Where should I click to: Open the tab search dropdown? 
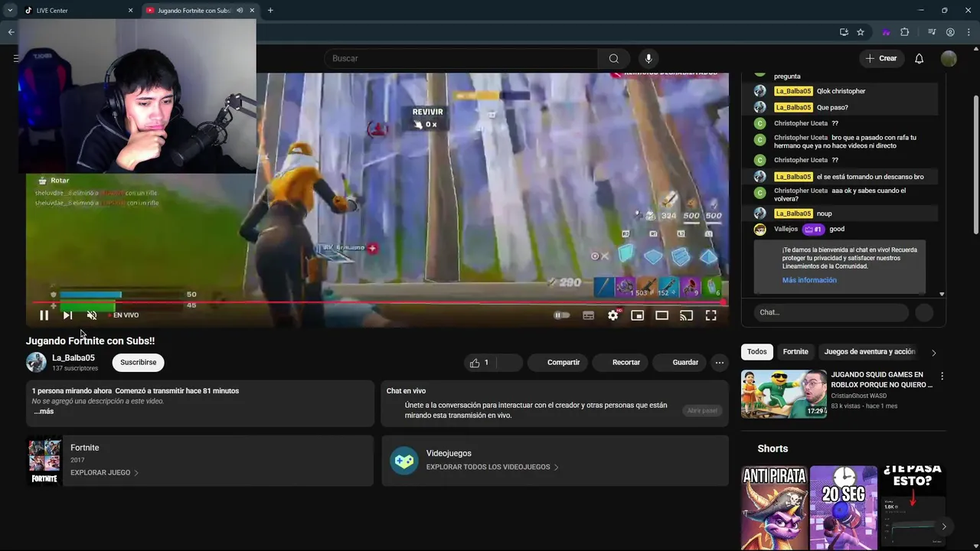pyautogui.click(x=10, y=11)
